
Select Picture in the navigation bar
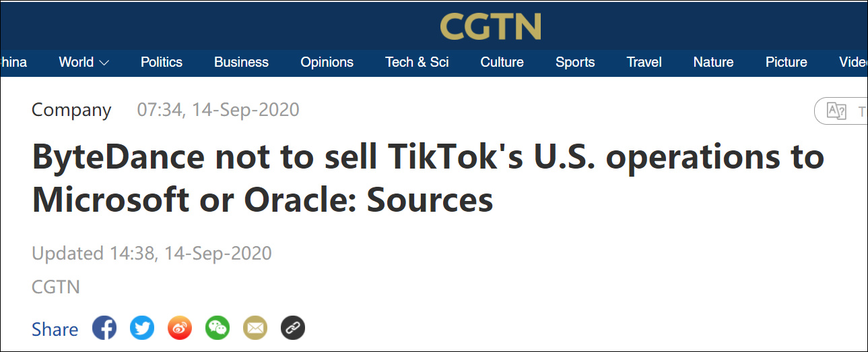pyautogui.click(x=786, y=62)
